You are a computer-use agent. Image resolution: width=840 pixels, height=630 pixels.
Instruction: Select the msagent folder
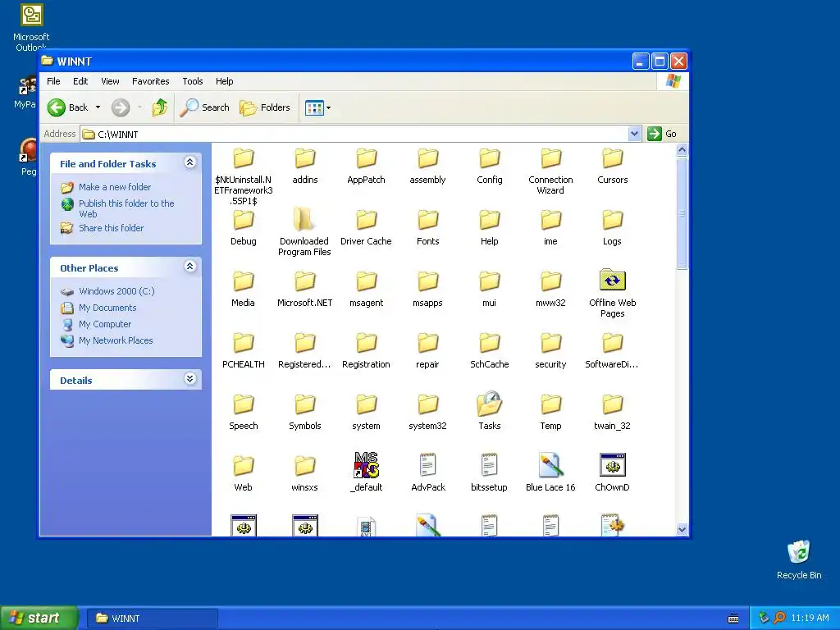[367, 288]
